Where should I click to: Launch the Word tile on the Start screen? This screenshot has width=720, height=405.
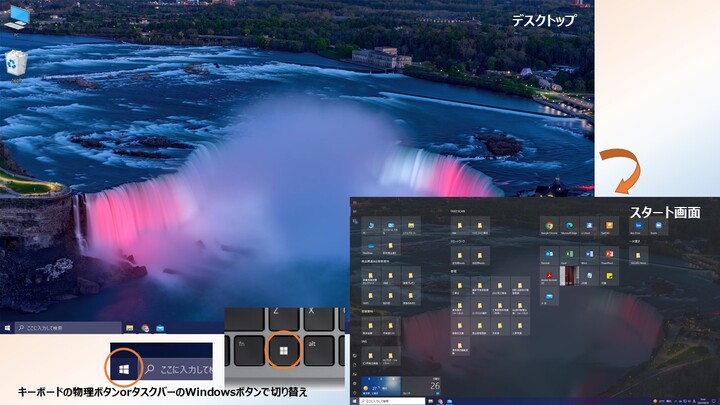(590, 255)
